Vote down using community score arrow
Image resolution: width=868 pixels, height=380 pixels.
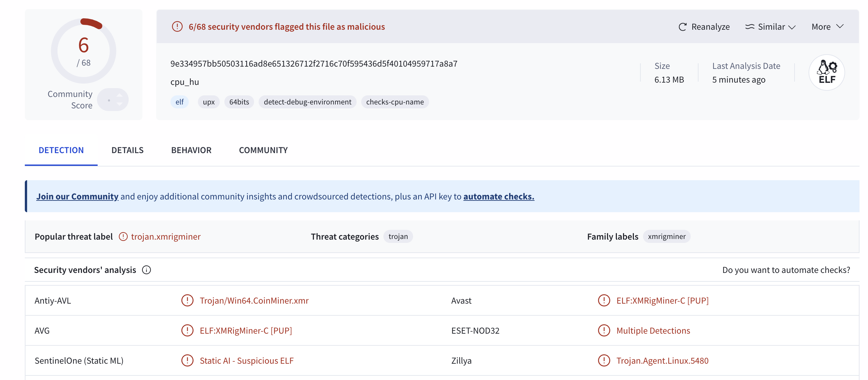(120, 104)
